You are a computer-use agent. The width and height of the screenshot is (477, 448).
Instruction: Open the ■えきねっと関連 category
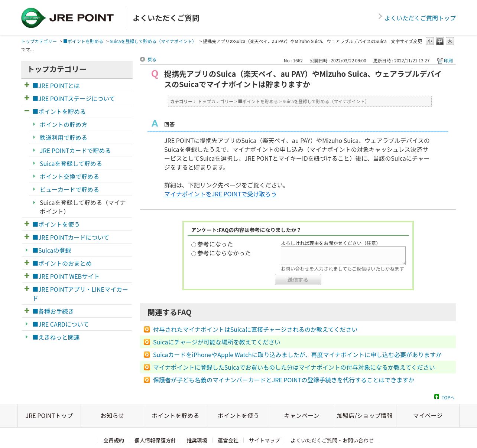[x=56, y=337]
